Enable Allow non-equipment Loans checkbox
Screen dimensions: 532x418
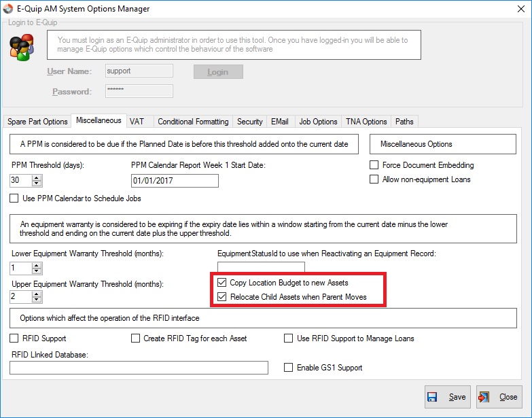(374, 179)
